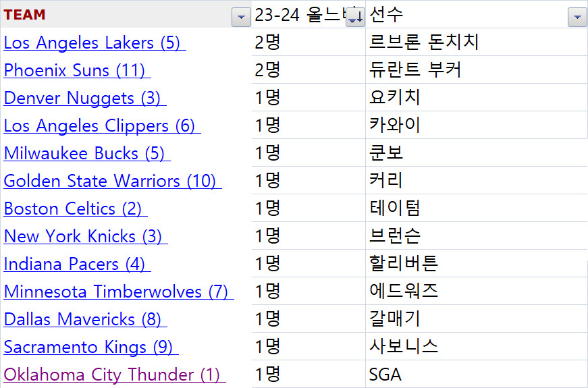Select the 1명 cell in the Celtics row
The width and height of the screenshot is (588, 388).
coord(309,208)
